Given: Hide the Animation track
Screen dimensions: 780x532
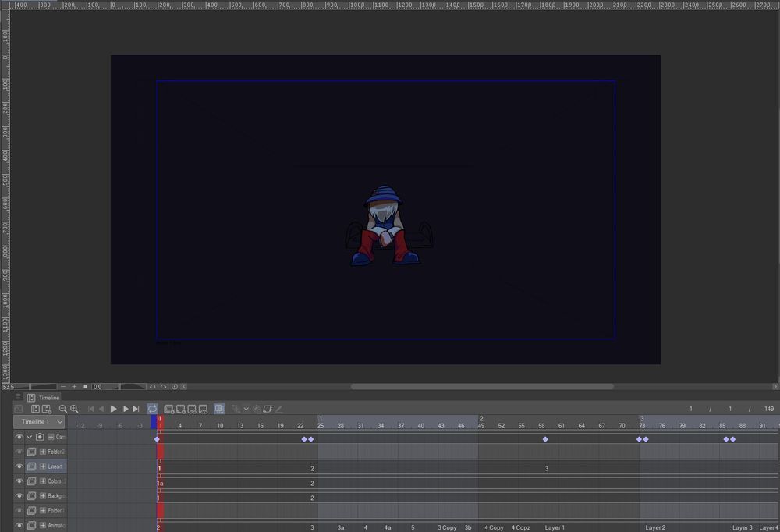Looking at the screenshot, I should pyautogui.click(x=19, y=525).
